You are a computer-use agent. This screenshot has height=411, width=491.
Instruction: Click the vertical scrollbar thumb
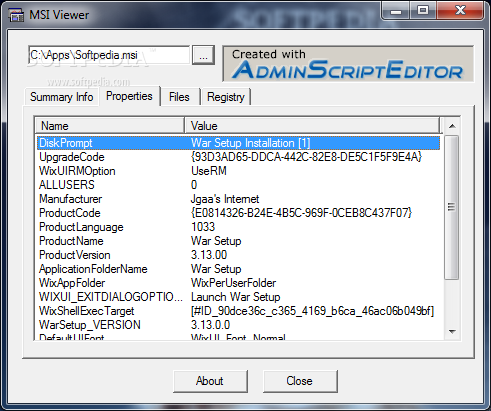pos(452,207)
